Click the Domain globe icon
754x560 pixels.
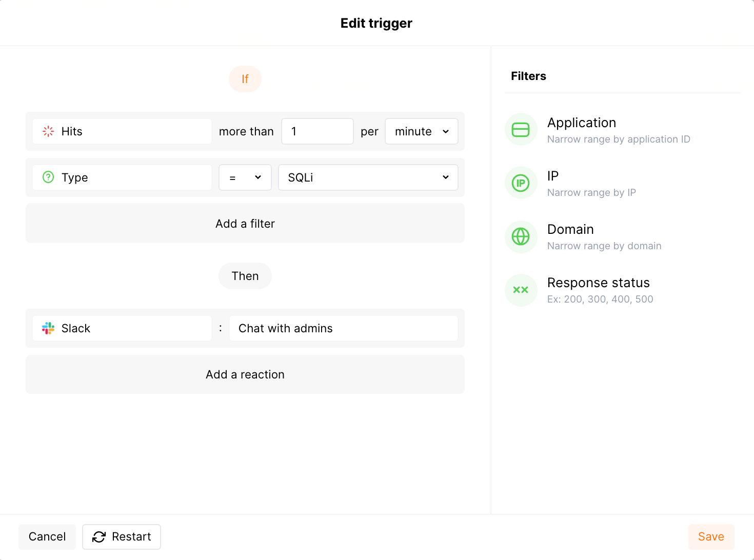(x=521, y=236)
